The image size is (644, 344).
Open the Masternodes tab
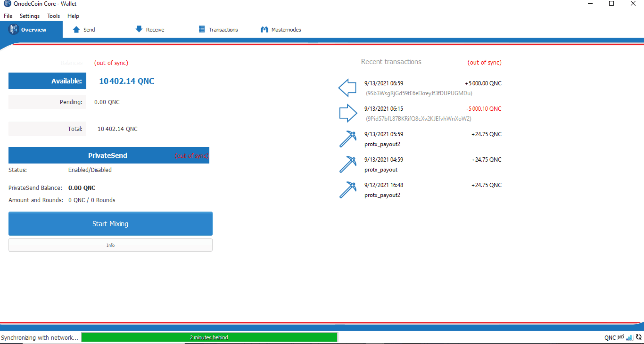[281, 29]
